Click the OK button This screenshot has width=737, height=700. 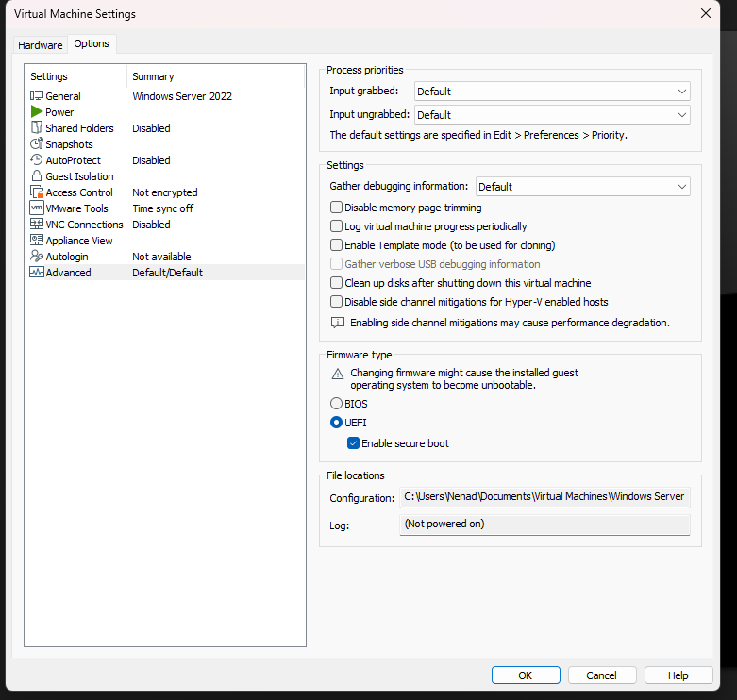[x=526, y=675]
